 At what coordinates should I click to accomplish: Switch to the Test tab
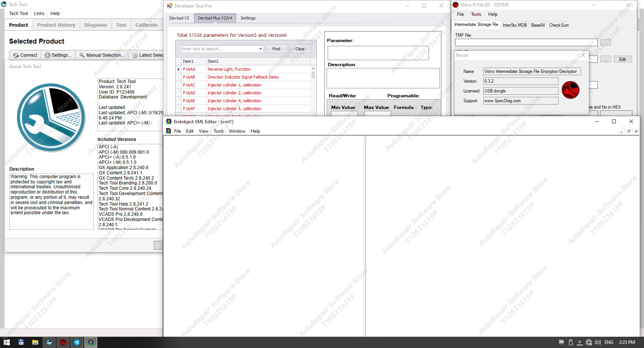[121, 25]
